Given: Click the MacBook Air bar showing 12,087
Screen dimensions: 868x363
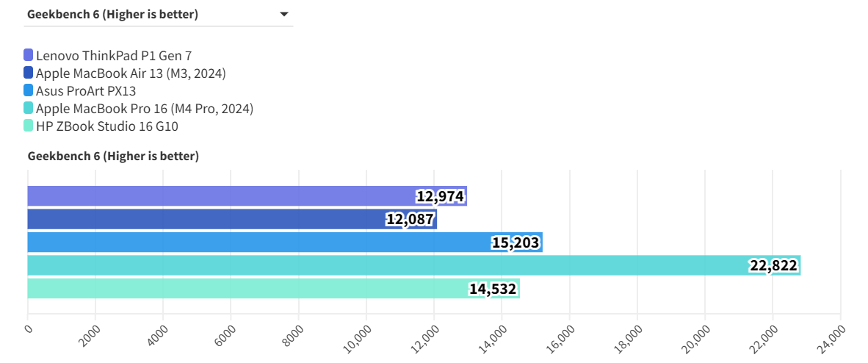Looking at the screenshot, I should 206,219.
